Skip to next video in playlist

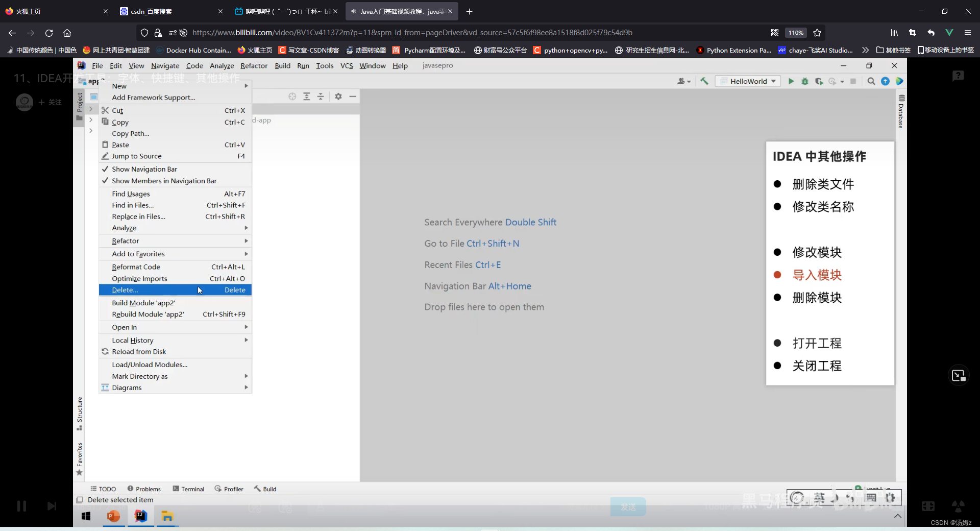point(52,506)
